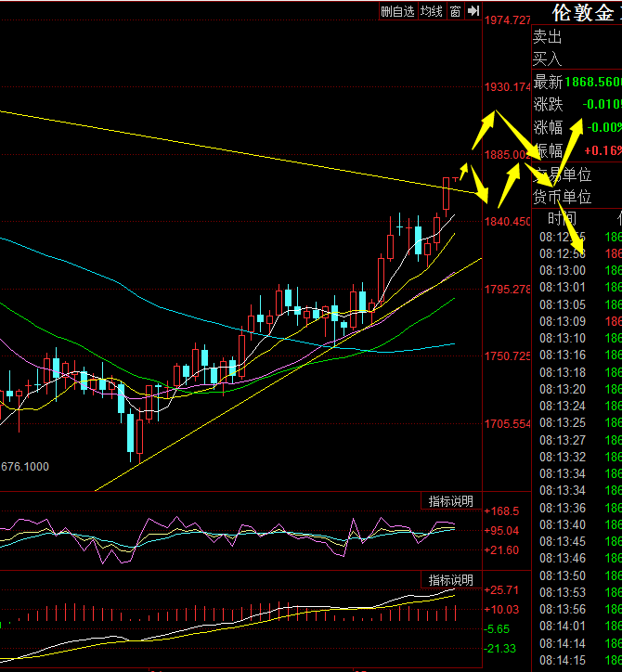Click the arrow icon to collapse side panel
This screenshot has height=672, width=622.
point(473,11)
